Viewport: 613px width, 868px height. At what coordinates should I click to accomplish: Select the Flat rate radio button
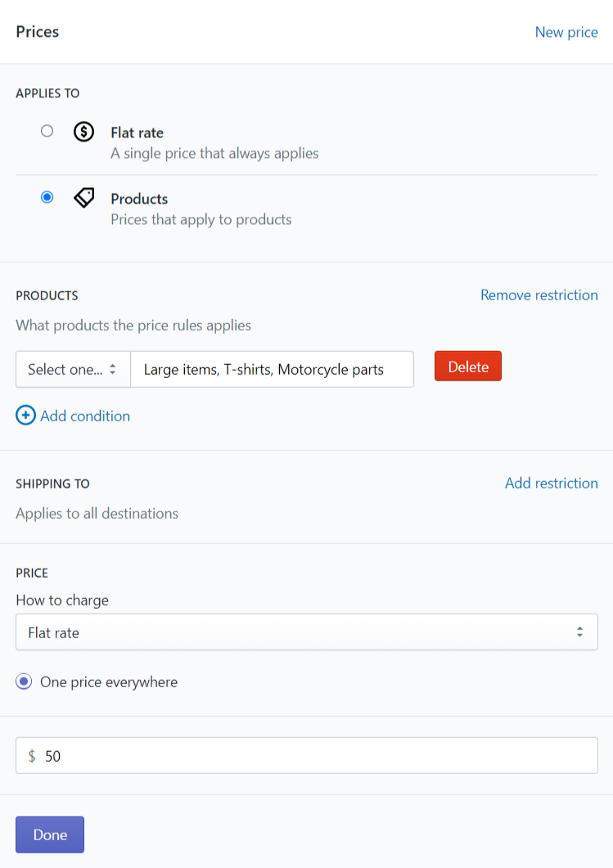pyautogui.click(x=47, y=131)
